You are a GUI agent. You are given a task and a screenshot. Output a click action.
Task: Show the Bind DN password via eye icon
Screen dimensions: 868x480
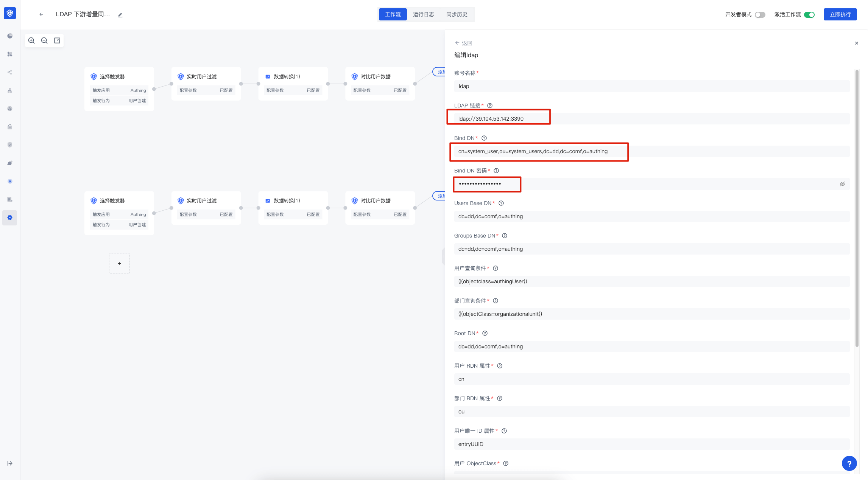(842, 184)
